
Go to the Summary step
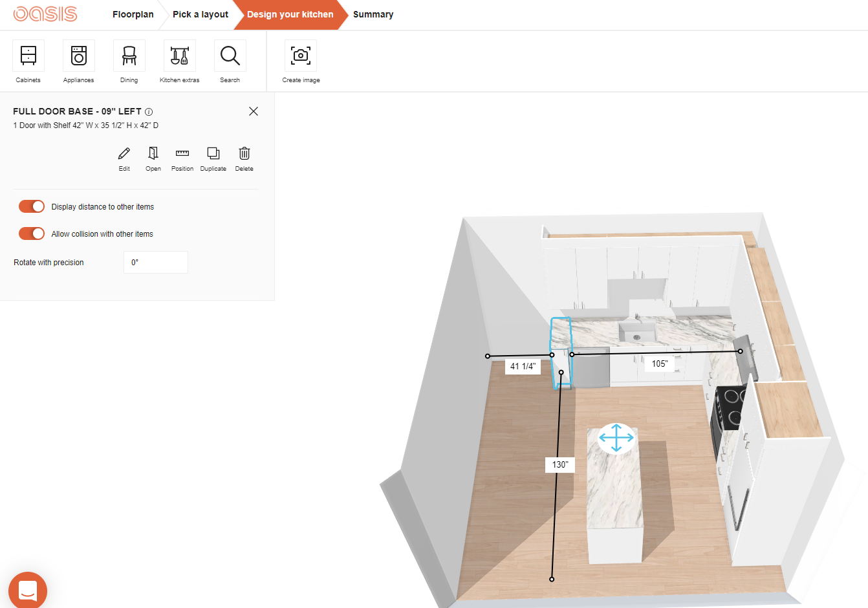click(x=373, y=14)
